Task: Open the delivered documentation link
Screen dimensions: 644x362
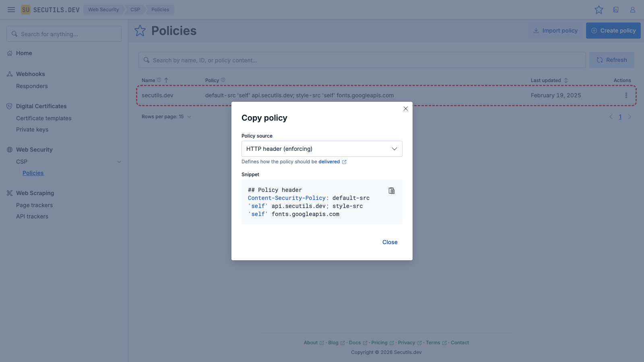Action: (x=329, y=162)
